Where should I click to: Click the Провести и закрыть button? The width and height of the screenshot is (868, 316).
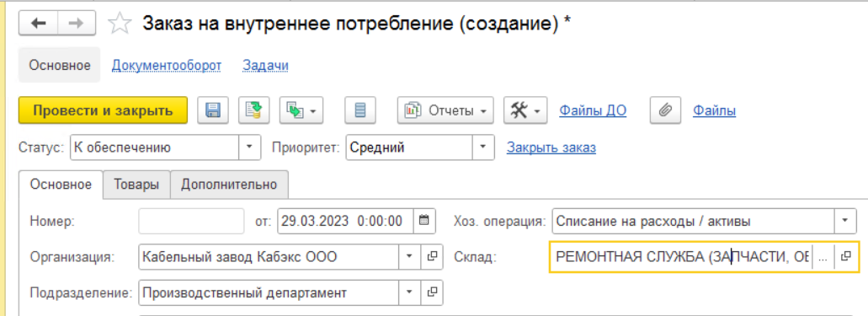(103, 110)
